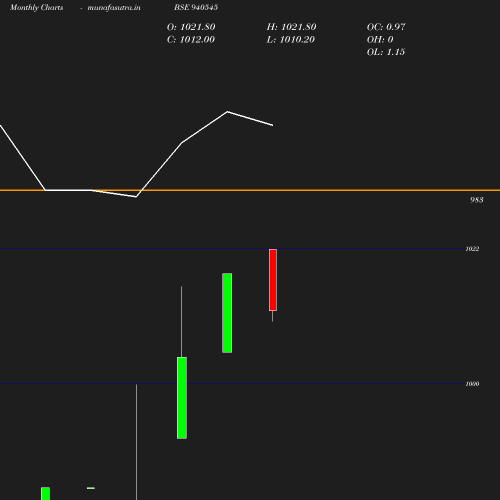
Task: Click the 'BSE 940545' symbol label
Action: point(196,7)
